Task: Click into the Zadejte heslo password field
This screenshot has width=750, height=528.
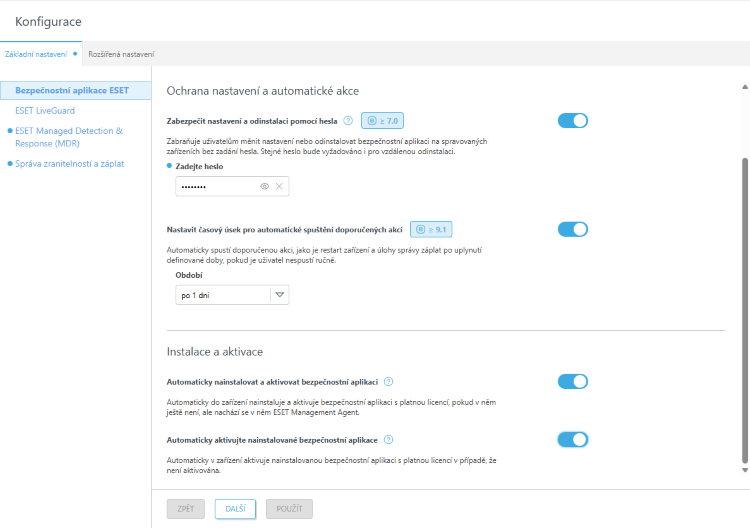Action: pos(215,186)
